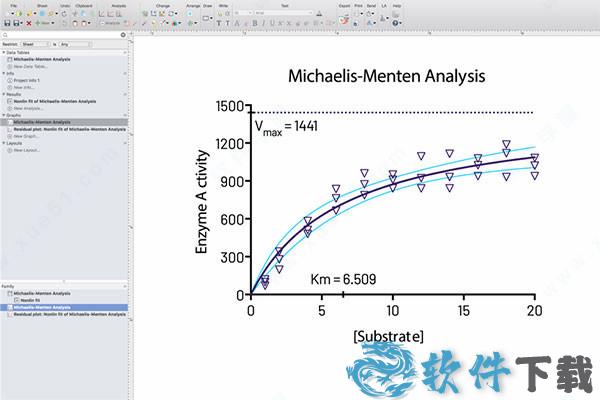Collapse the Layouts section in navigator

pos(4,143)
